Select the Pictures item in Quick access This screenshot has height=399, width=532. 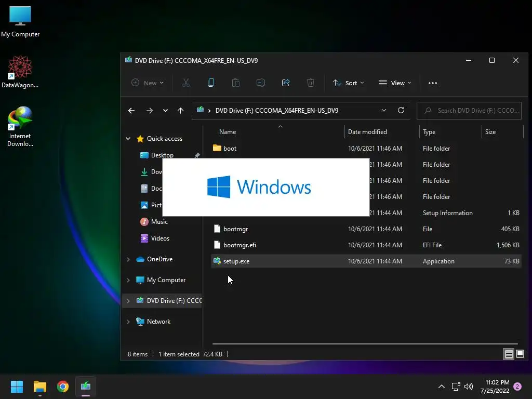(x=151, y=205)
